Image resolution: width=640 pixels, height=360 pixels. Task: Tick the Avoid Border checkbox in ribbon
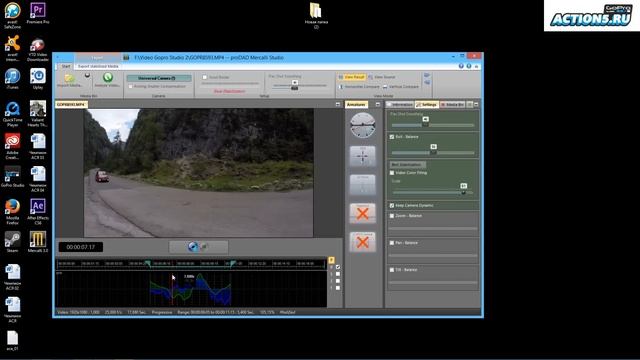205,77
